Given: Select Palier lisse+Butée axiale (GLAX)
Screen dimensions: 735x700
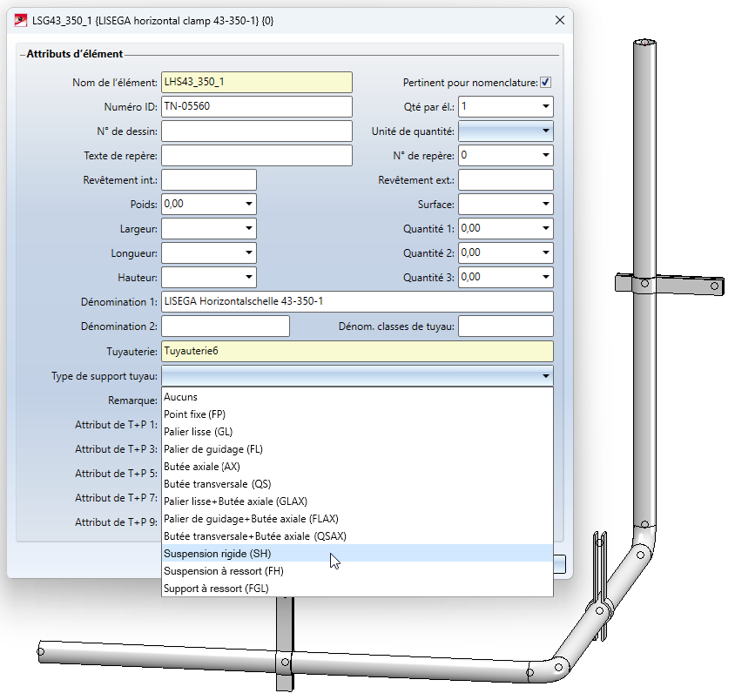Looking at the screenshot, I should tap(357, 501).
